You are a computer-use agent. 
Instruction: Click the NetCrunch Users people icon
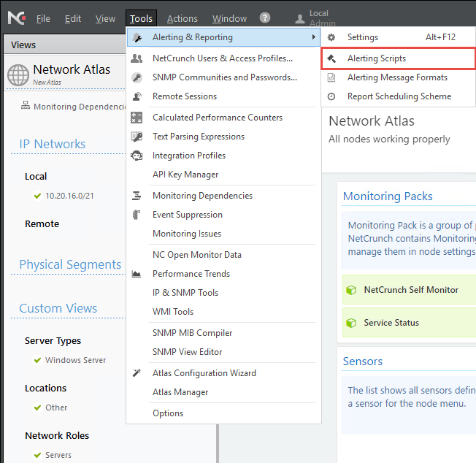pyautogui.click(x=137, y=58)
